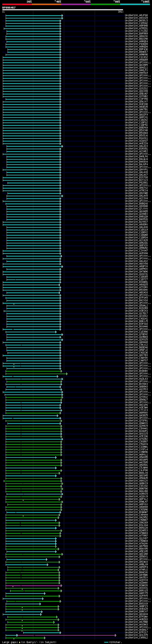Select hit label UniRef100_Q5BJN7
Screen dimensions: 152x644
[136, 94]
